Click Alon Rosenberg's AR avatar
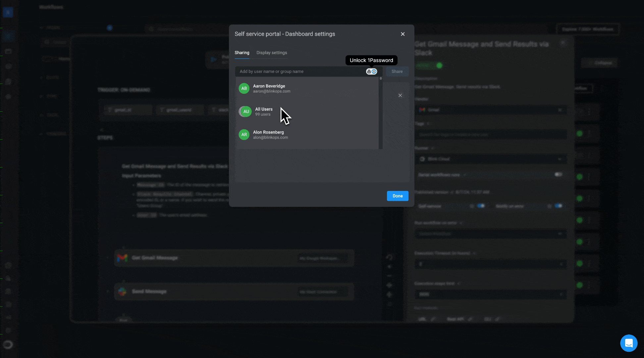 click(244, 135)
